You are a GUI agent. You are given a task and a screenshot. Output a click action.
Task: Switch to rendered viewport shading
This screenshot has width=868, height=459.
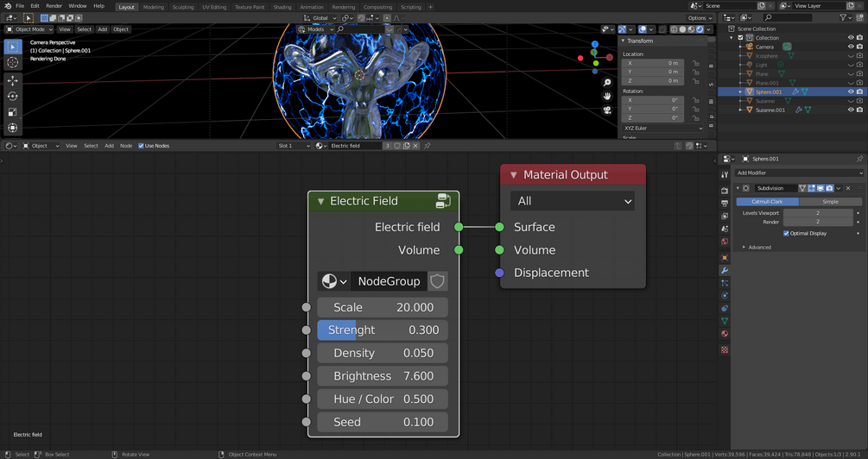tap(700, 29)
